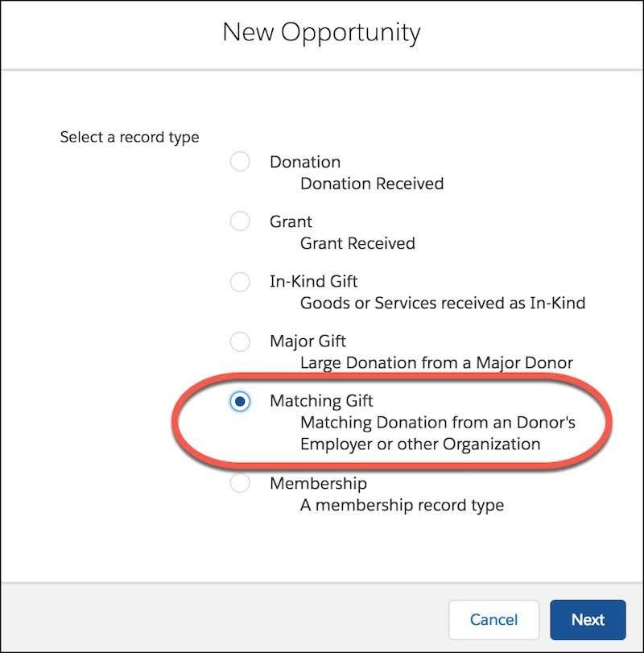Select the Membership record type radio button
Image resolution: width=644 pixels, height=653 pixels.
click(x=240, y=483)
